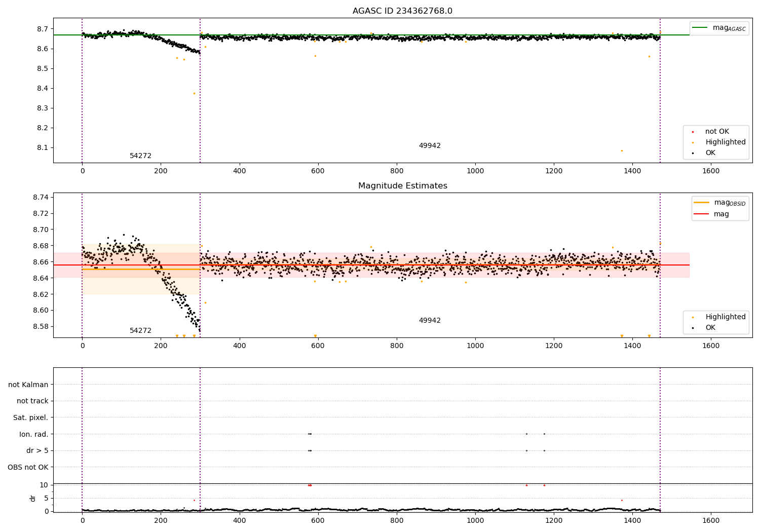Click the 8.74 y-tick in middle plot
The width and height of the screenshot is (760, 532).
[40, 197]
